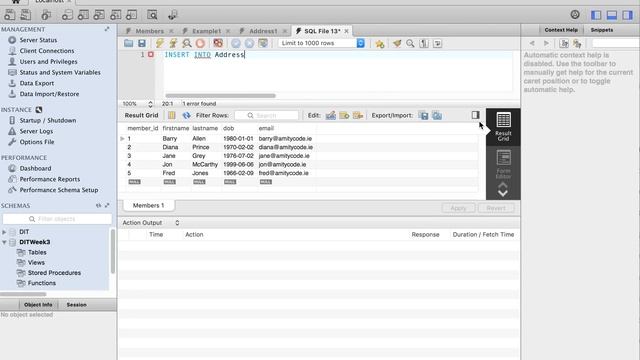The height and width of the screenshot is (360, 640).
Task: Toggle invisible characters display
Action: pos(424,43)
